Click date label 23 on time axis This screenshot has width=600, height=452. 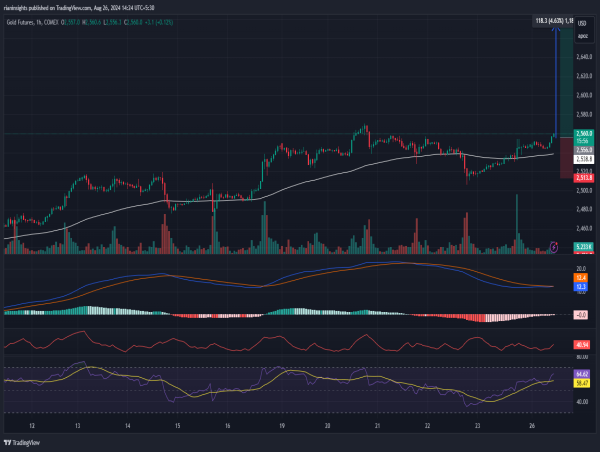478,426
